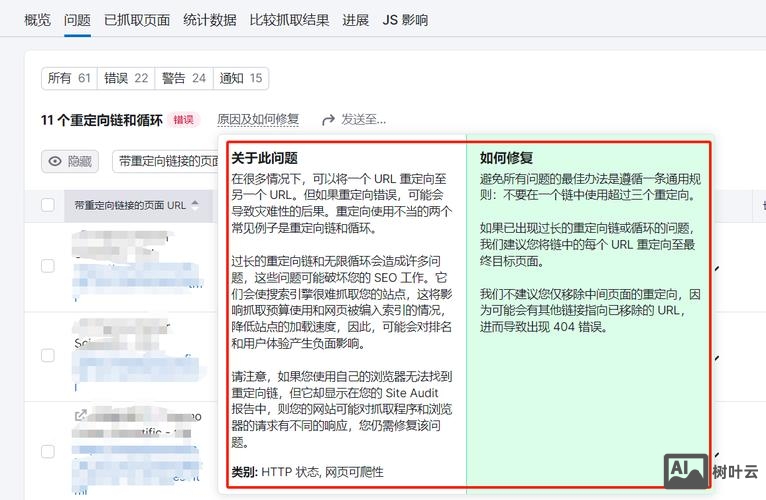Check the first result row checkbox
766x500 pixels.
48,266
